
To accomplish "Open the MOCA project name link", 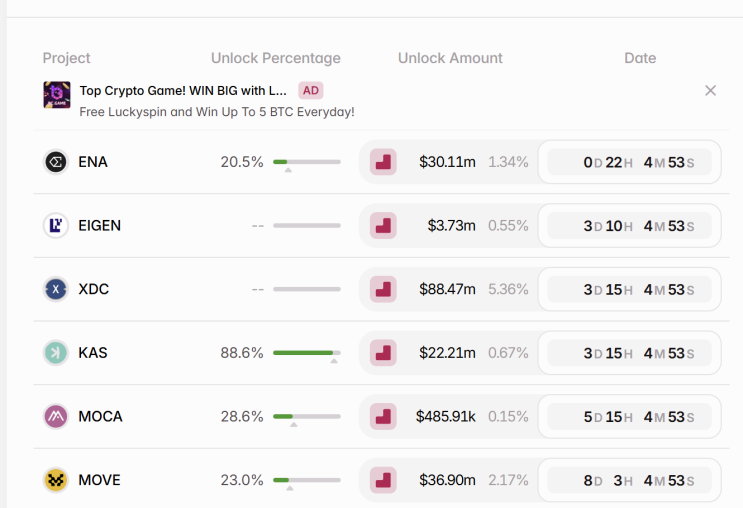I will [100, 416].
